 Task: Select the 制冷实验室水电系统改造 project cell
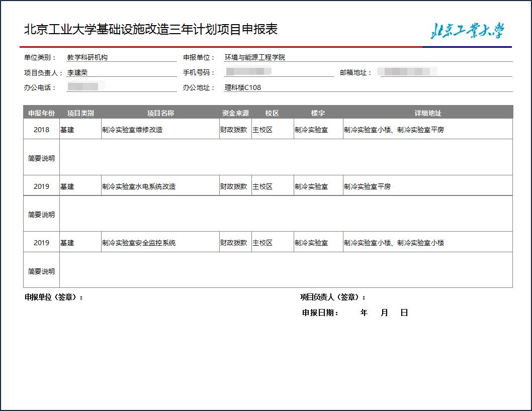(x=160, y=186)
